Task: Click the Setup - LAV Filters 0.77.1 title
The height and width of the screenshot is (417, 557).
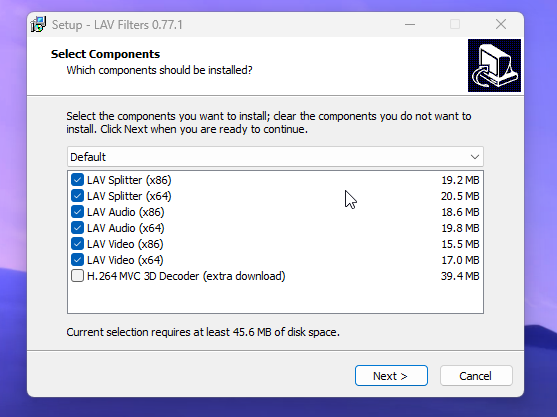Action: click(x=117, y=25)
